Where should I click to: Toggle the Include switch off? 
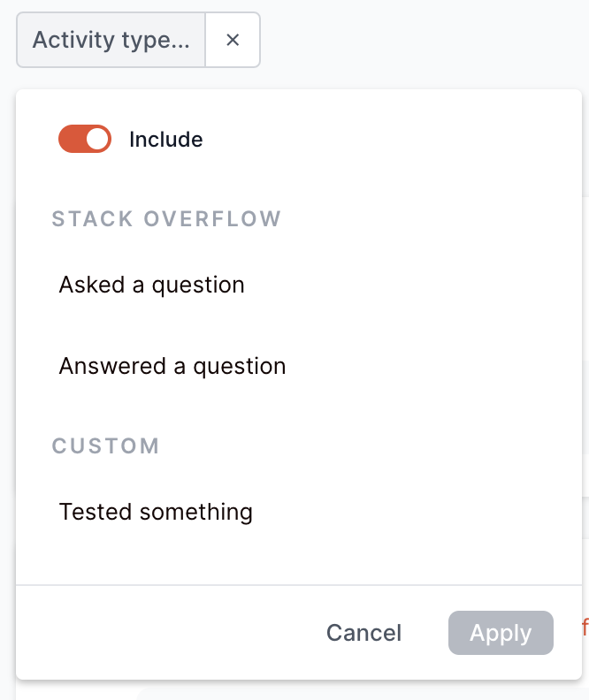[x=85, y=140]
